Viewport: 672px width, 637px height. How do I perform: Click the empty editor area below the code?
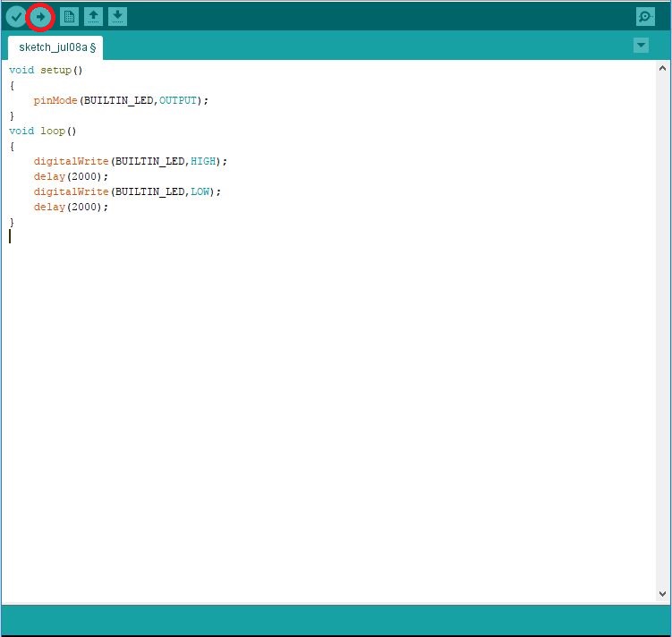[x=331, y=403]
